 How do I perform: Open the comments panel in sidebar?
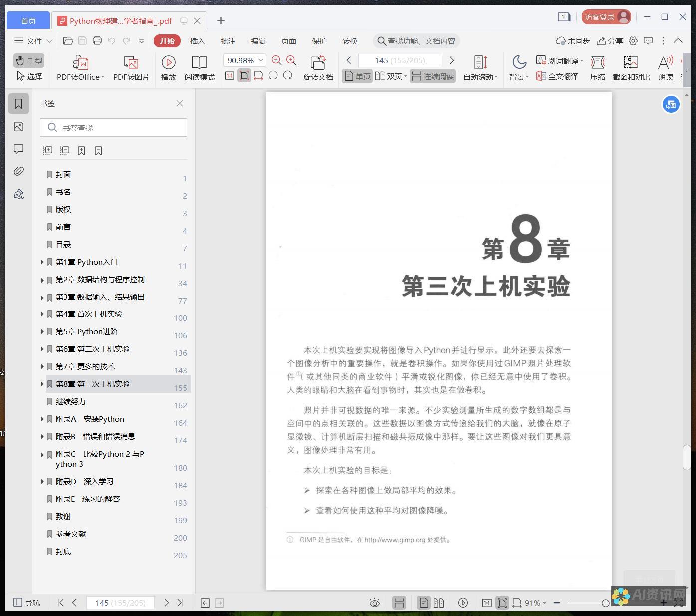coord(19,149)
